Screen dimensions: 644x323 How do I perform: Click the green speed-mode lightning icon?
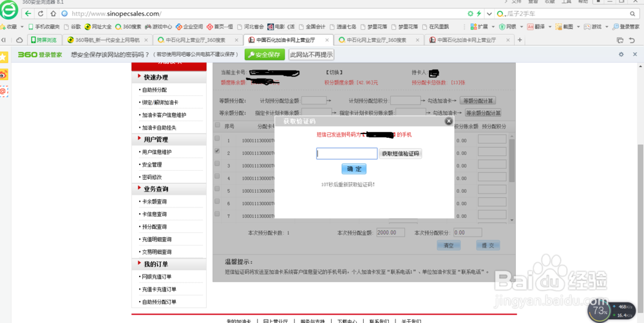pos(478,14)
